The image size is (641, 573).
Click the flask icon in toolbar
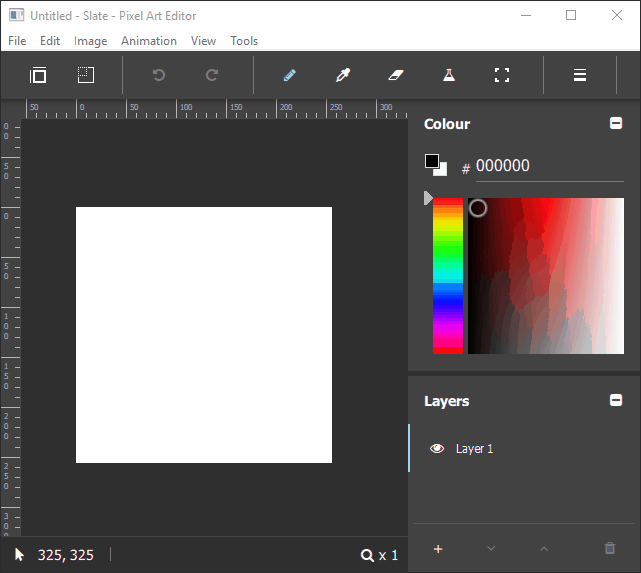[x=449, y=75]
